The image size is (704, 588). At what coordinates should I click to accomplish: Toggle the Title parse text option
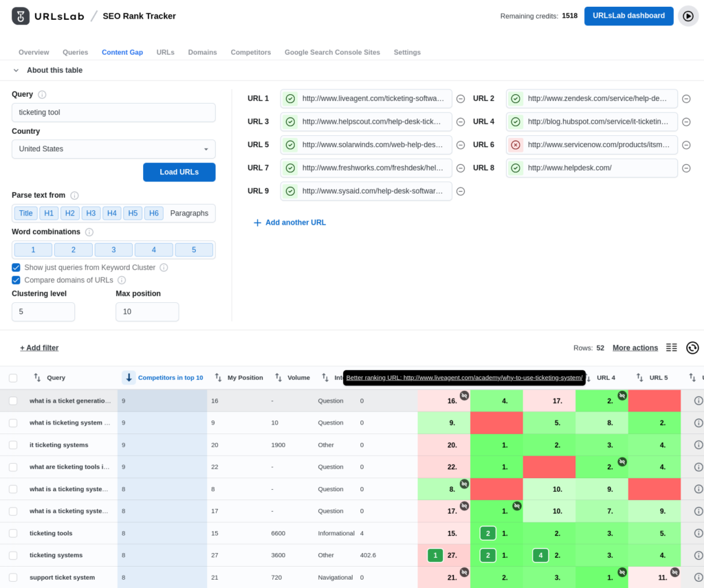(25, 214)
